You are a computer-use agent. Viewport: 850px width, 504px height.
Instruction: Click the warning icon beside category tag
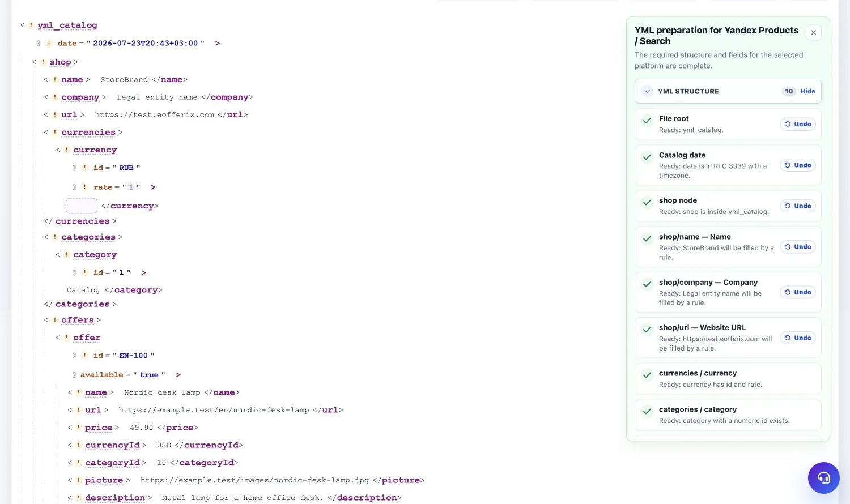point(67,254)
